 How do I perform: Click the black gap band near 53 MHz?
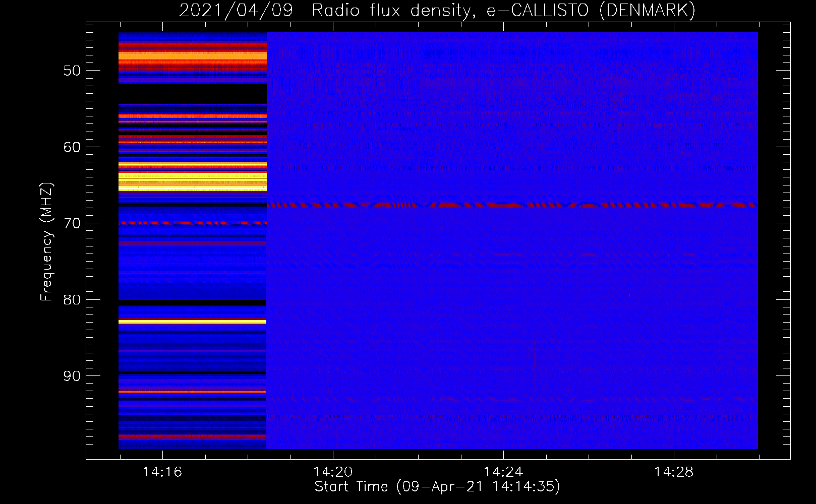[193, 94]
